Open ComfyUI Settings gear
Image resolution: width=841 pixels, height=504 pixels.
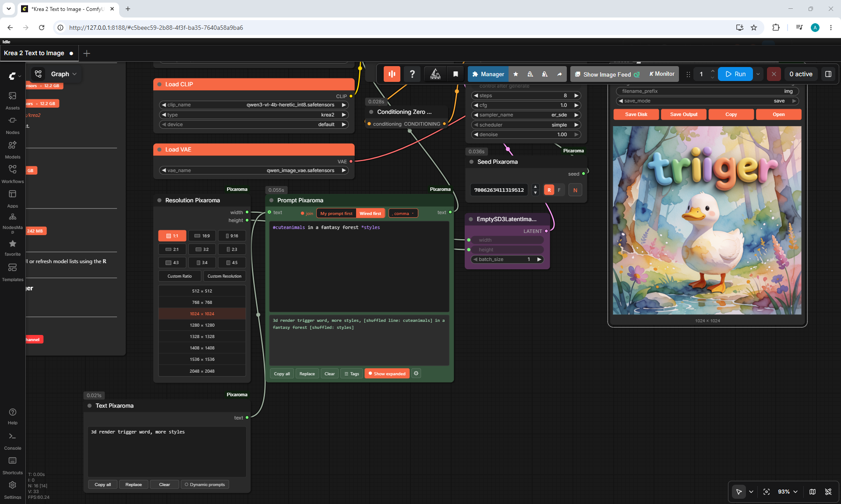click(x=12, y=490)
